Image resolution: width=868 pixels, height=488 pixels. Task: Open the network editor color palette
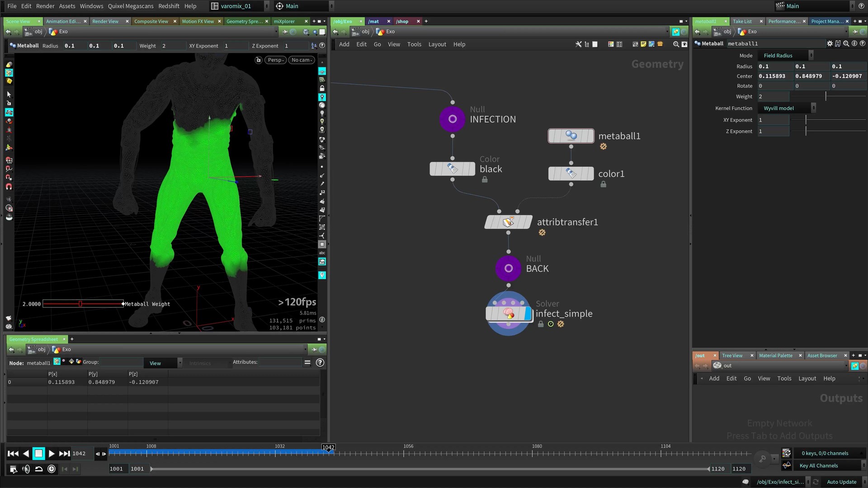click(x=610, y=44)
